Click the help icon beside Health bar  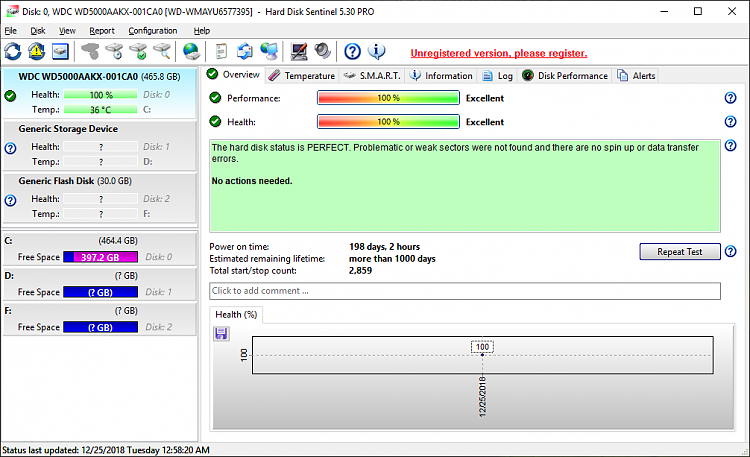pyautogui.click(x=730, y=122)
